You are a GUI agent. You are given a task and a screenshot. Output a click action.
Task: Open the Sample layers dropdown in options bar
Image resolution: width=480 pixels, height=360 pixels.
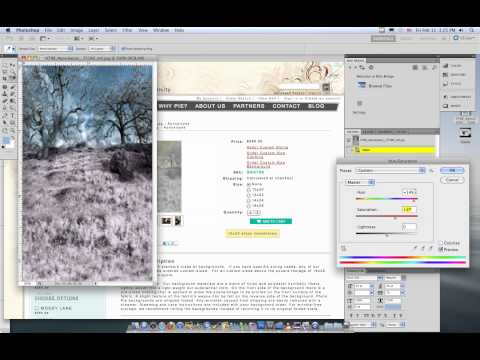(102, 49)
